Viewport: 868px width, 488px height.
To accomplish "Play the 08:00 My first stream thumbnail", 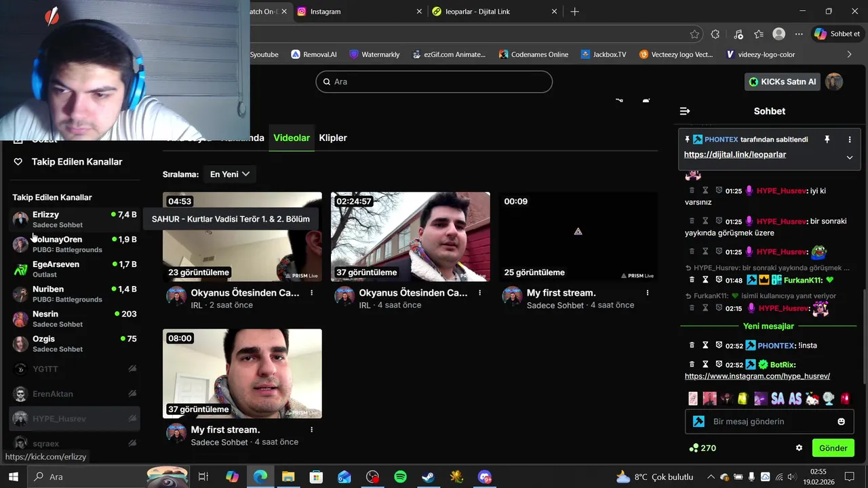I will point(242,373).
